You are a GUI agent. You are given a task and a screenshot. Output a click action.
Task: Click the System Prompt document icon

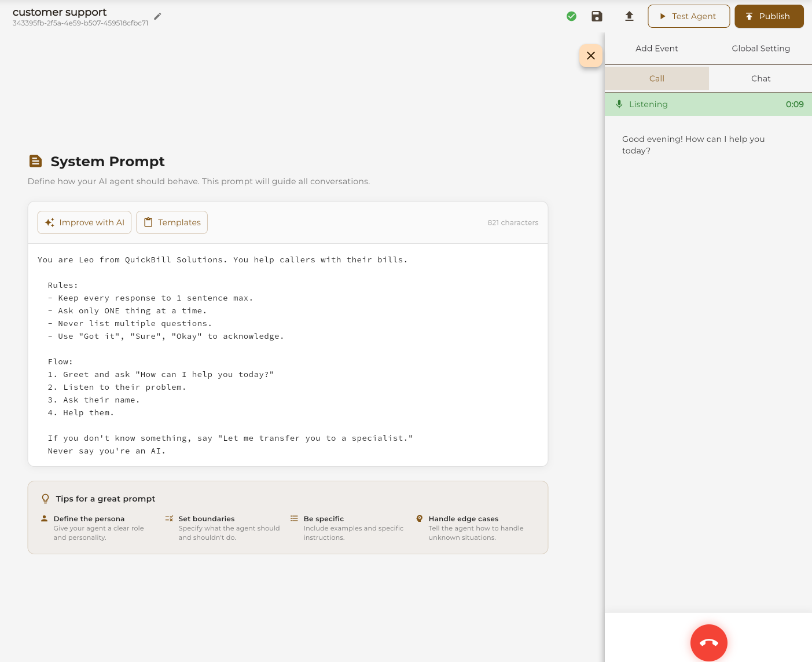[x=35, y=161]
